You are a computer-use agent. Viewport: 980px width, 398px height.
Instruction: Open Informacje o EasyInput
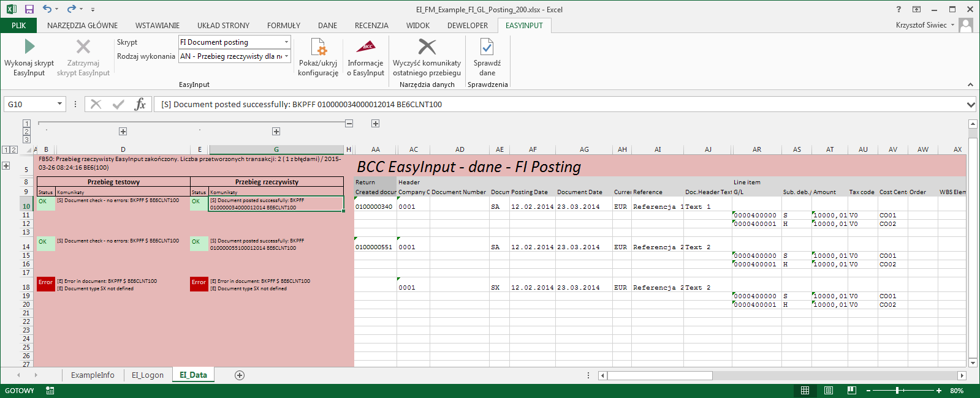click(365, 58)
